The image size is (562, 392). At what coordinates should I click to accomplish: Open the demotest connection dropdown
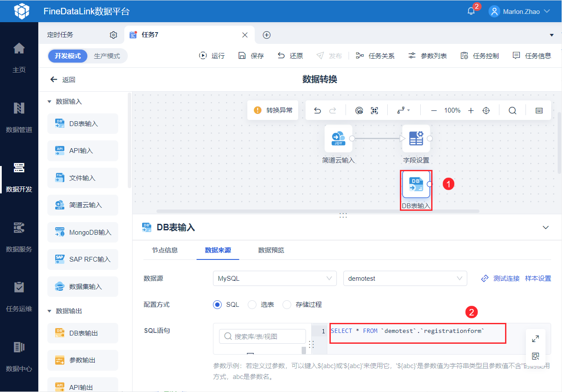pos(405,279)
